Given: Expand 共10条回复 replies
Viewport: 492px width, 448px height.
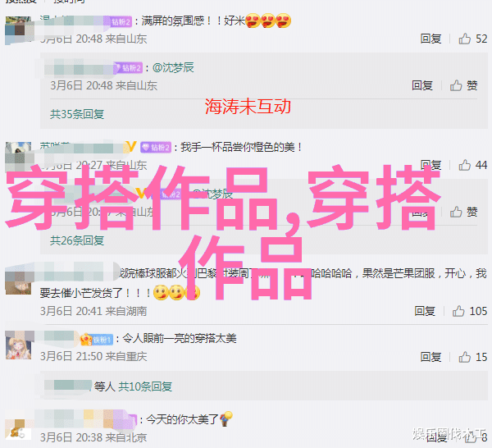Looking at the screenshot, I should 145,386.
